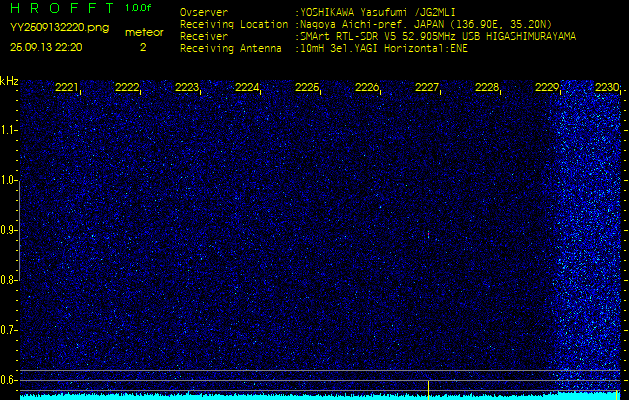Click the yellow spike on the bottom strip
Viewport: 629px width, 400px height.
coord(428,387)
